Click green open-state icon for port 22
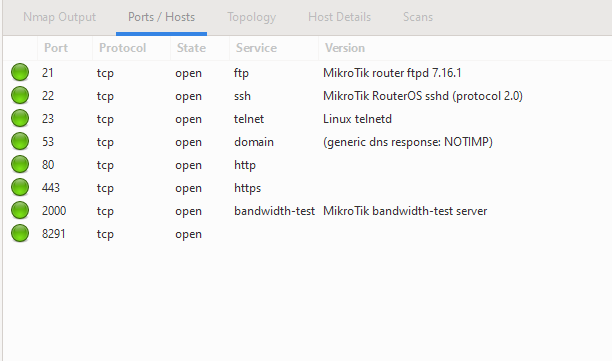612x361 pixels. tap(20, 96)
